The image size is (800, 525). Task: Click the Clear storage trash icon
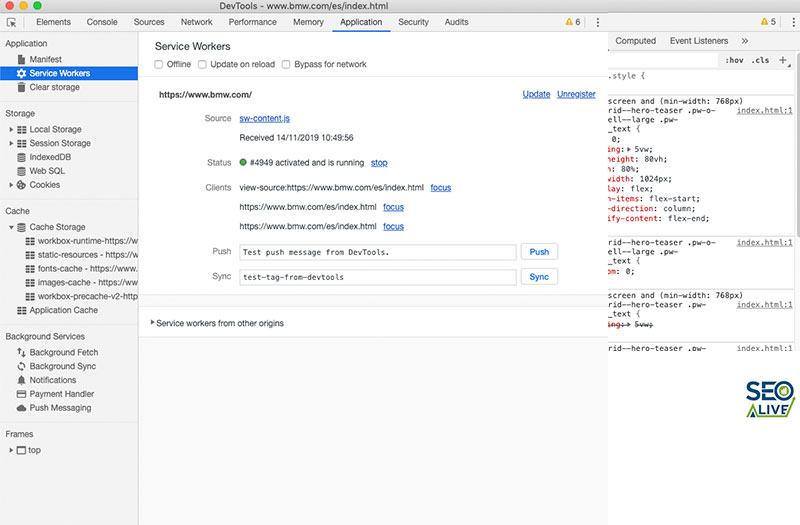coord(21,87)
